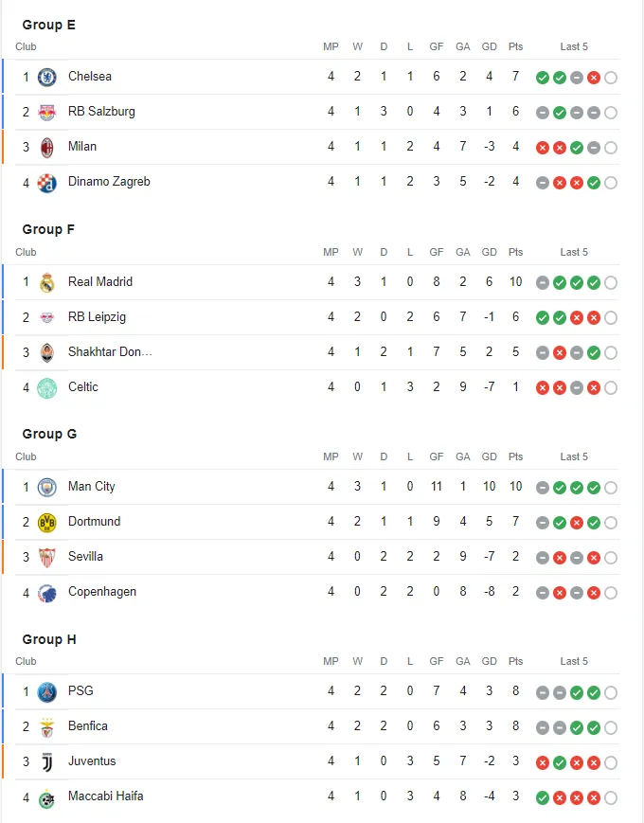Click the Dortmund BVB logo

pyautogui.click(x=46, y=522)
